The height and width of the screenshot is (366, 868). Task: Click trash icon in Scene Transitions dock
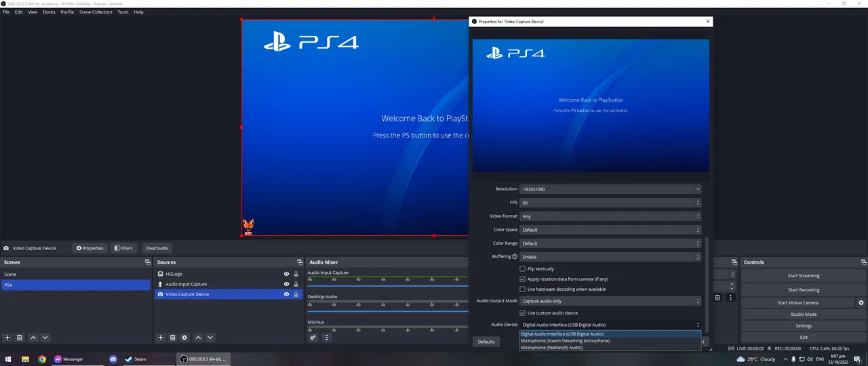tap(717, 298)
